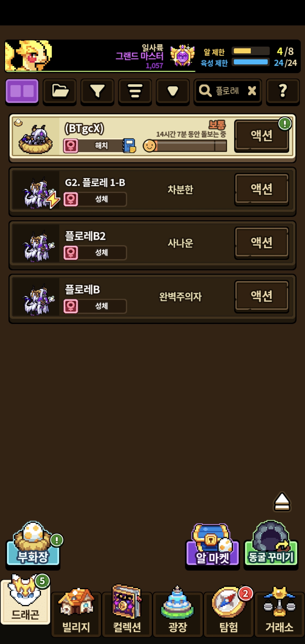The height and width of the screenshot is (644, 305).
Task: Open the 알 마켓 egg market
Action: point(212,545)
